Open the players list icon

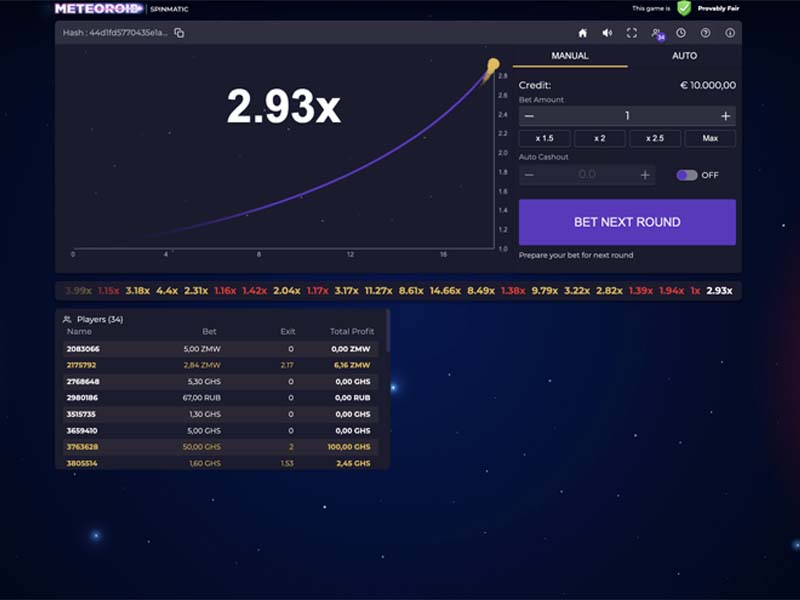point(658,34)
